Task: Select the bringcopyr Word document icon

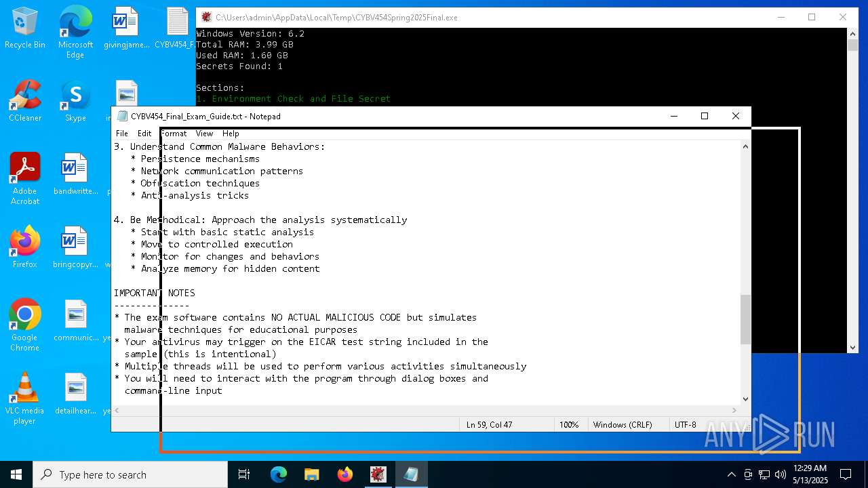Action: pyautogui.click(x=75, y=248)
